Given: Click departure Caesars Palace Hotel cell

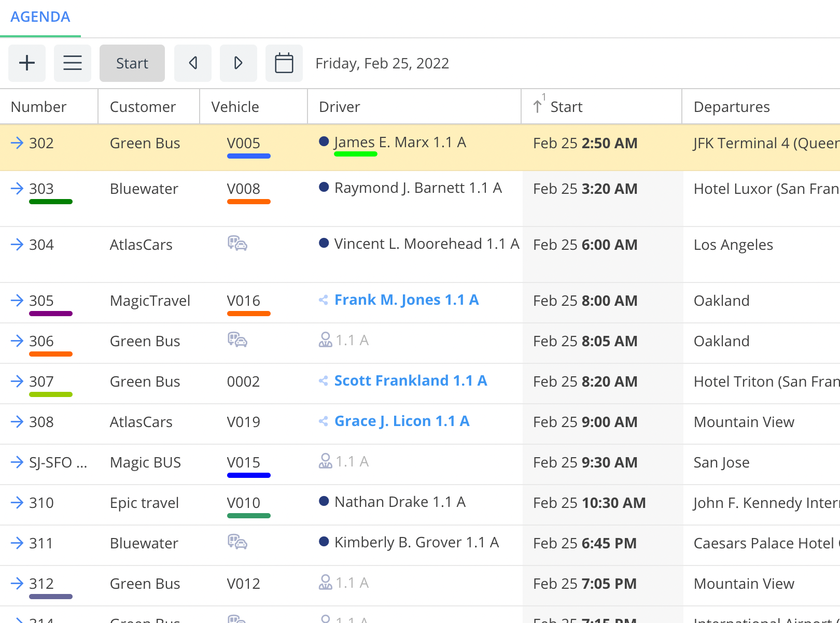Looking at the screenshot, I should click(x=766, y=543).
